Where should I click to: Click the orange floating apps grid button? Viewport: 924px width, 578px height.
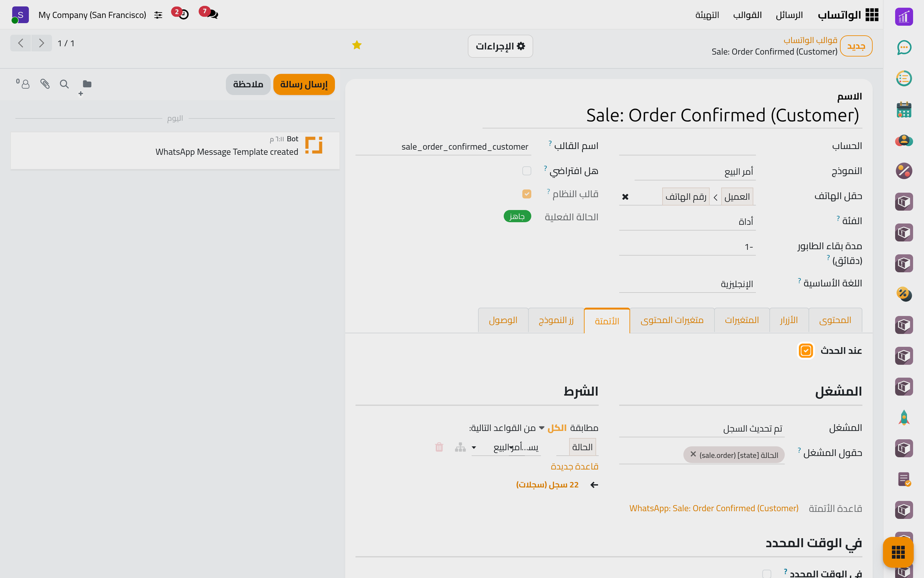tap(898, 552)
